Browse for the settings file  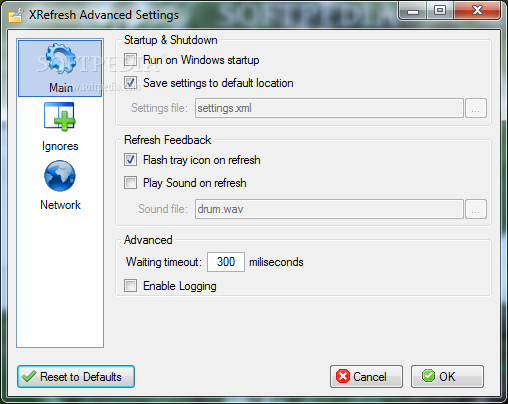tap(476, 108)
